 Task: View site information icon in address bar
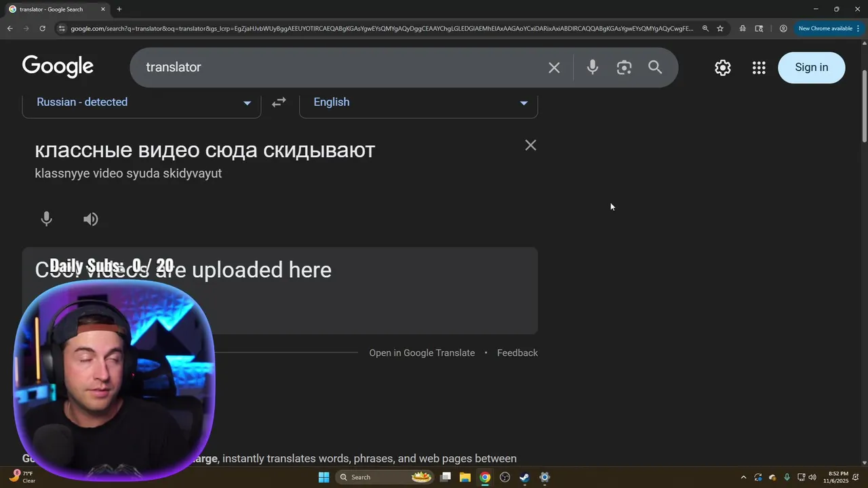pos(61,28)
